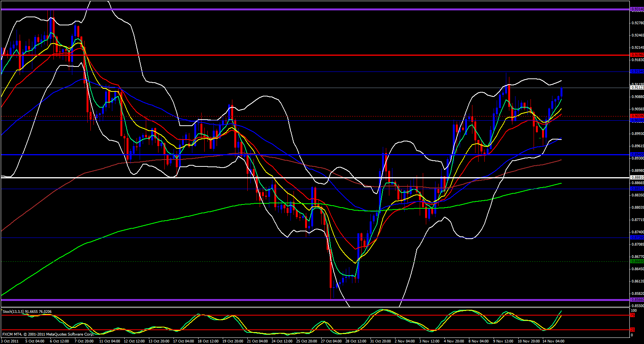
Task: Click the purple 0.9314 price label
Action: pos(637,10)
